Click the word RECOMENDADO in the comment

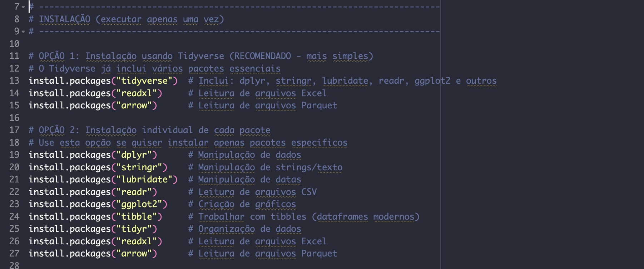pos(263,56)
